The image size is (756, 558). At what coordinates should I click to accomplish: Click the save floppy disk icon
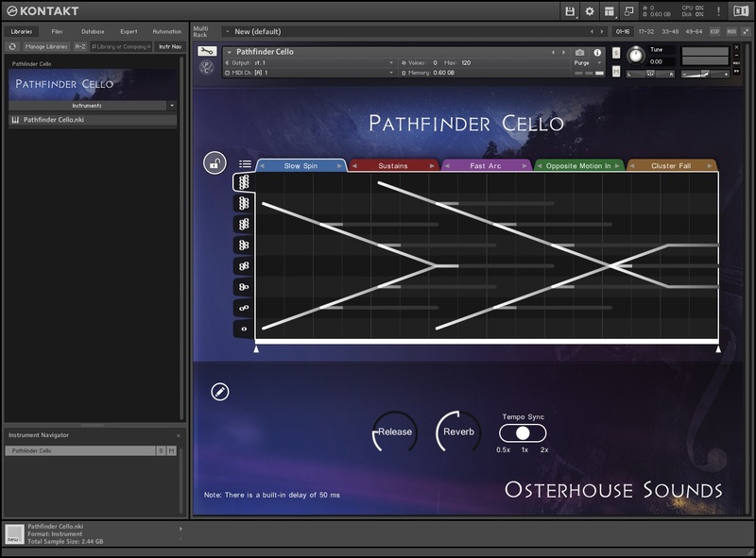click(x=570, y=11)
